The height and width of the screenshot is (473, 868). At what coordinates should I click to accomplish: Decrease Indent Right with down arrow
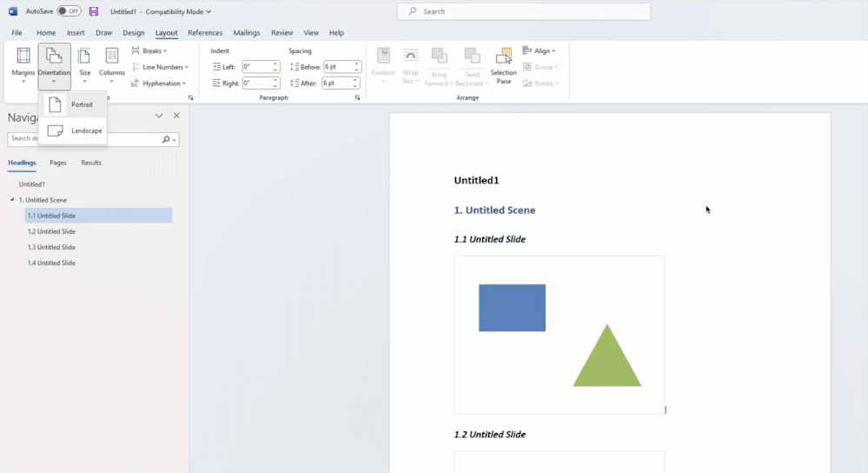[x=275, y=86]
